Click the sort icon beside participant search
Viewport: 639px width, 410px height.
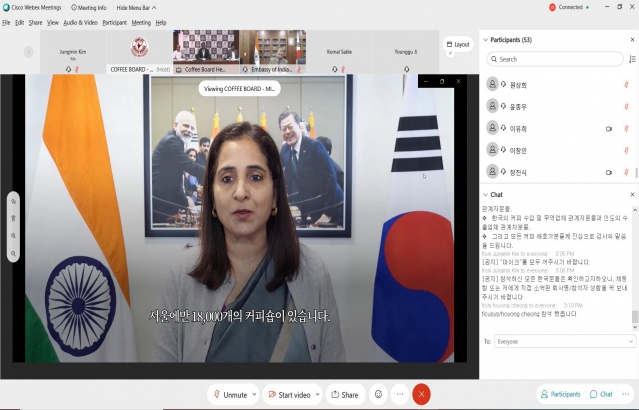[x=632, y=59]
